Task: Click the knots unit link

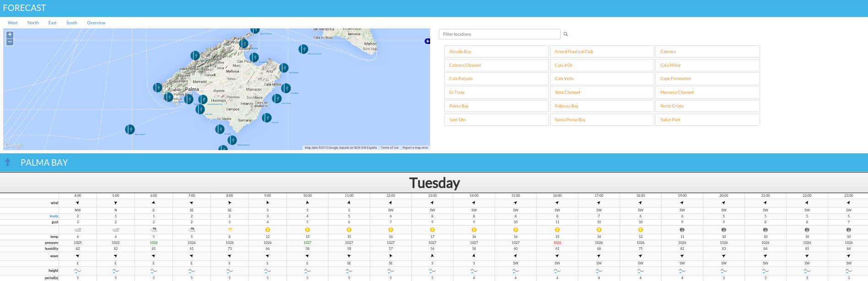Action: coord(54,216)
